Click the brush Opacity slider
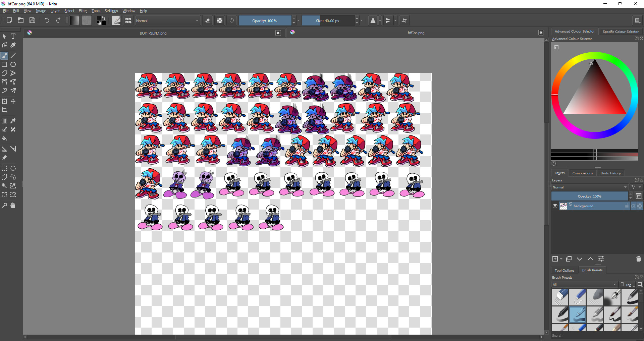The width and height of the screenshot is (644, 341). [265, 21]
